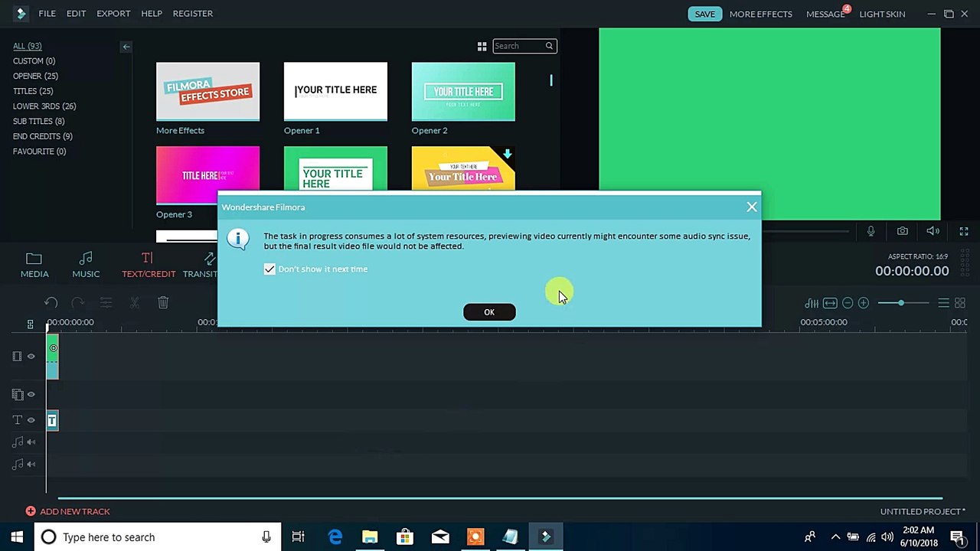Open the EXPORT menu
The width and height of the screenshot is (980, 551).
113,14
